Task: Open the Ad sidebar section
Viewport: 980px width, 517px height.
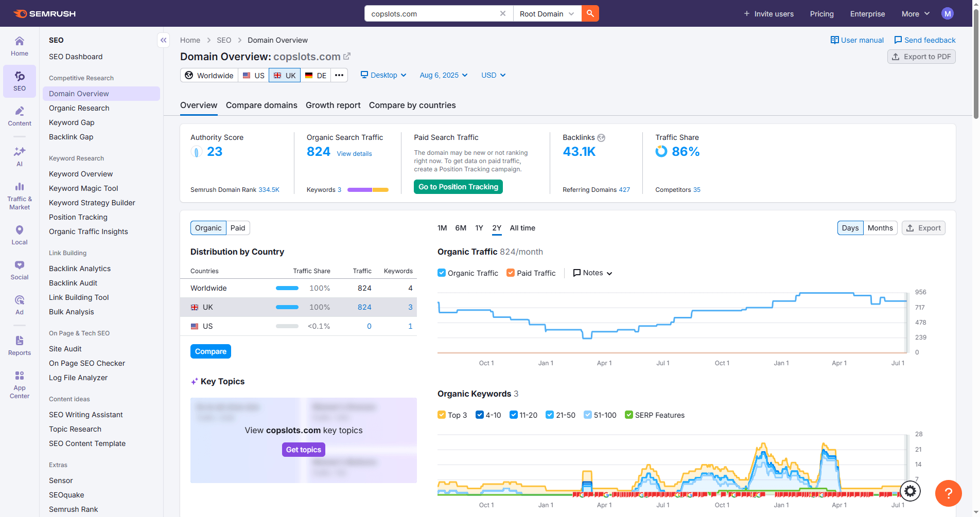Action: 20,305
